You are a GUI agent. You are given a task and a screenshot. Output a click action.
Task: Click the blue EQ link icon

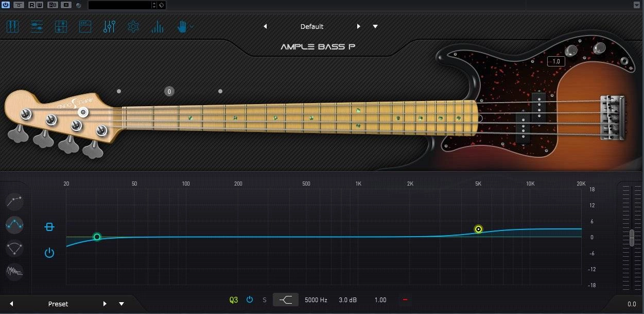click(x=49, y=227)
